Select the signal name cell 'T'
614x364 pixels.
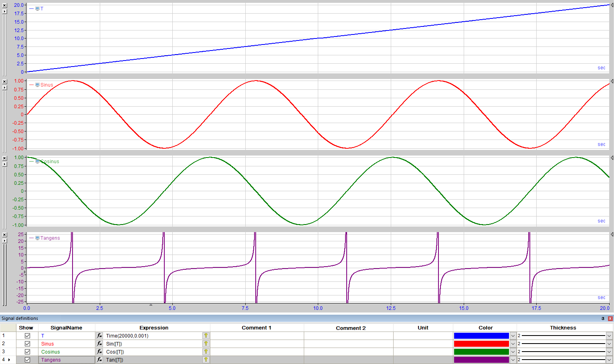tap(67, 336)
